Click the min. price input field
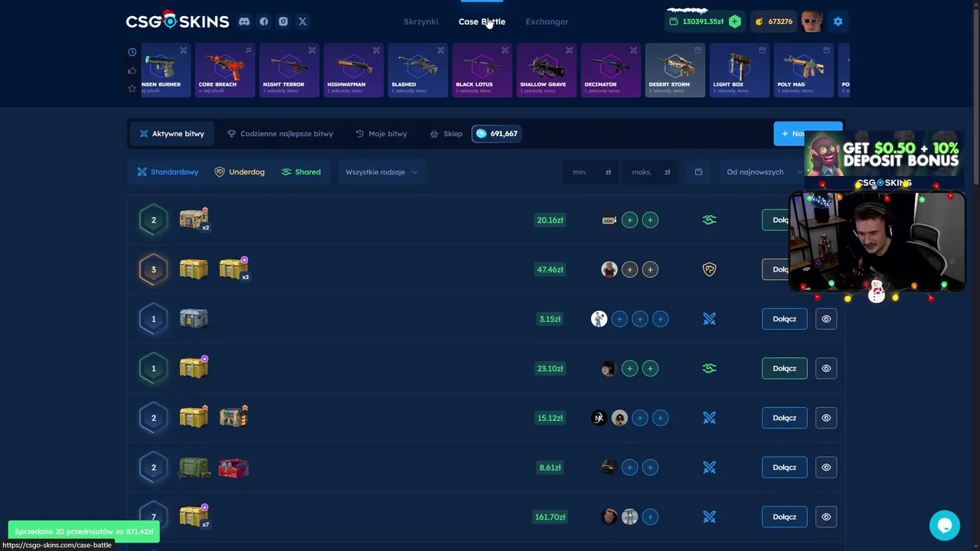Viewport: 980px width, 551px height. (591, 172)
